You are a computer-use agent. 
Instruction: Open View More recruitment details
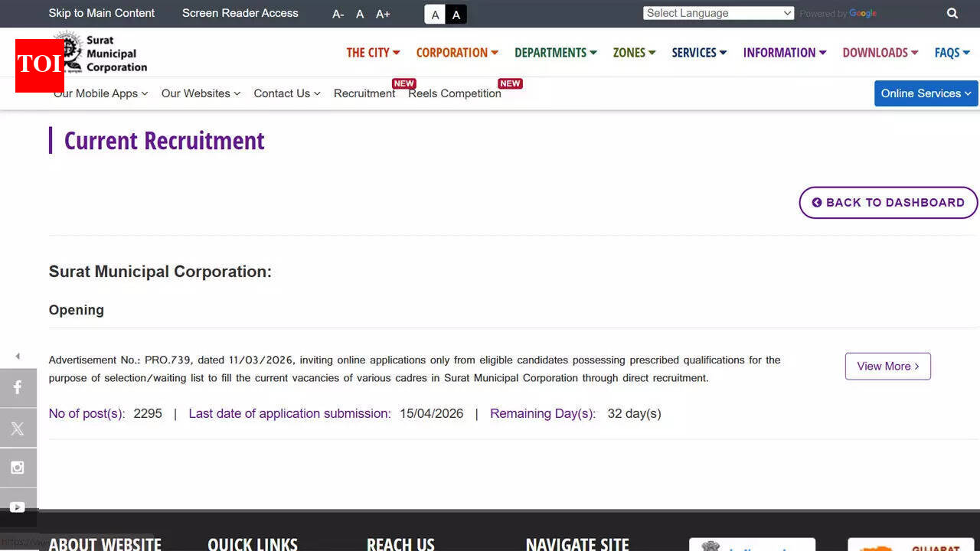(x=887, y=366)
